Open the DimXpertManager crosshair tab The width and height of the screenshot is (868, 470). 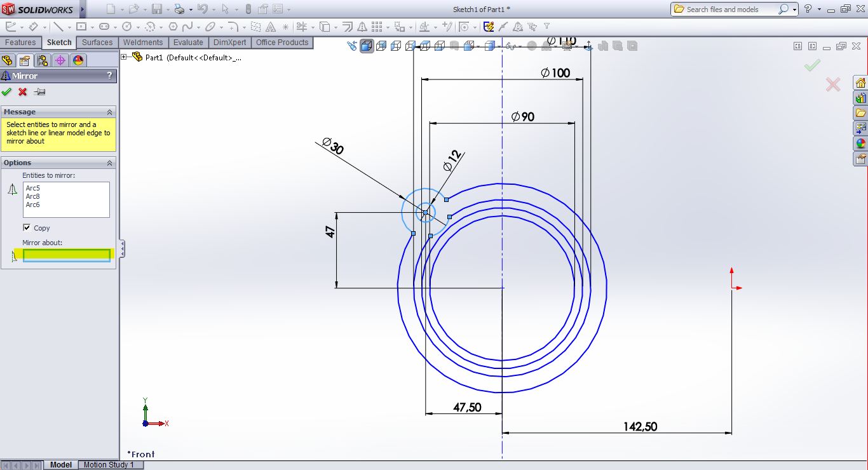tap(60, 60)
